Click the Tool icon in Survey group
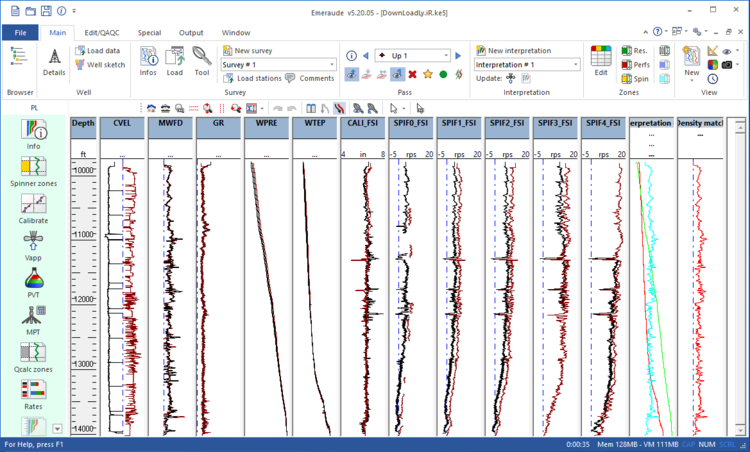The height and width of the screenshot is (452, 750). tap(202, 62)
